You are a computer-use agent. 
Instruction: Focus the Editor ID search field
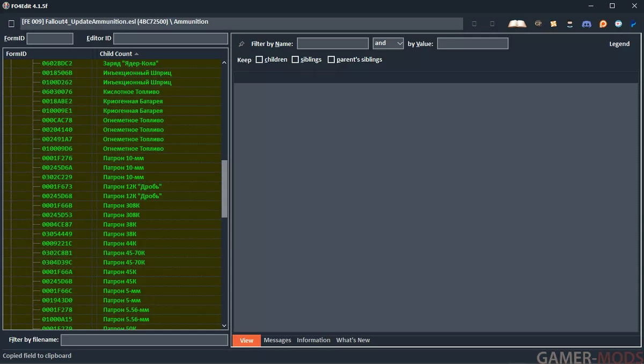coord(171,39)
